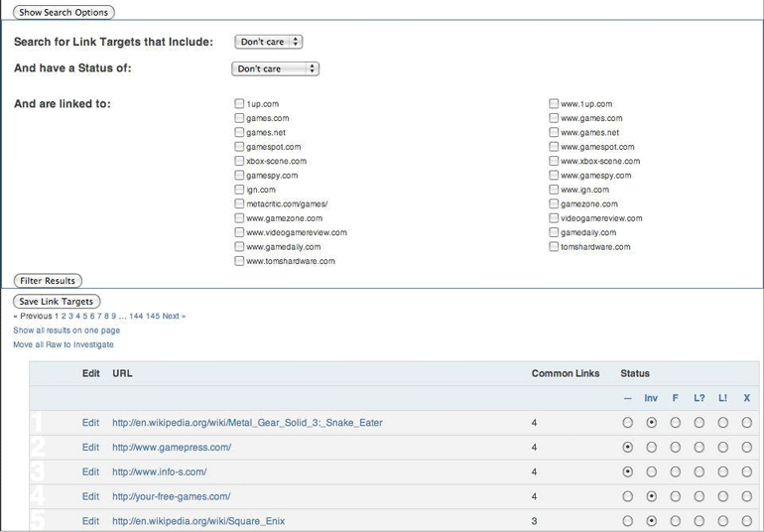Check the gamespot.com checkbox
764x532 pixels.
(239, 146)
